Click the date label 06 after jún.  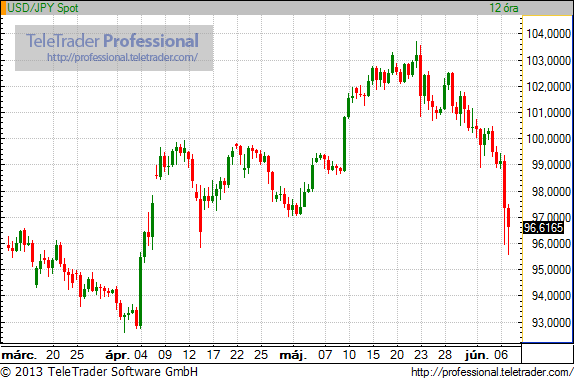pos(501,355)
